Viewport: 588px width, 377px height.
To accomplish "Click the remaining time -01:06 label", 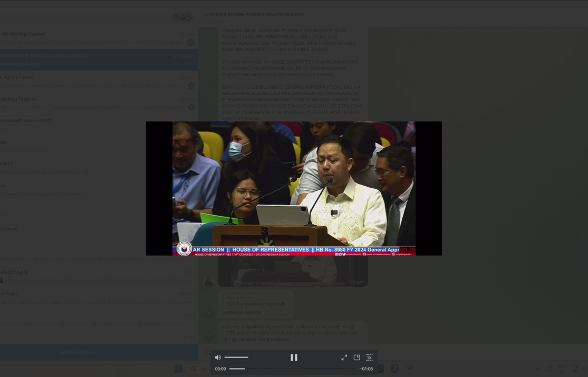I will tap(366, 369).
